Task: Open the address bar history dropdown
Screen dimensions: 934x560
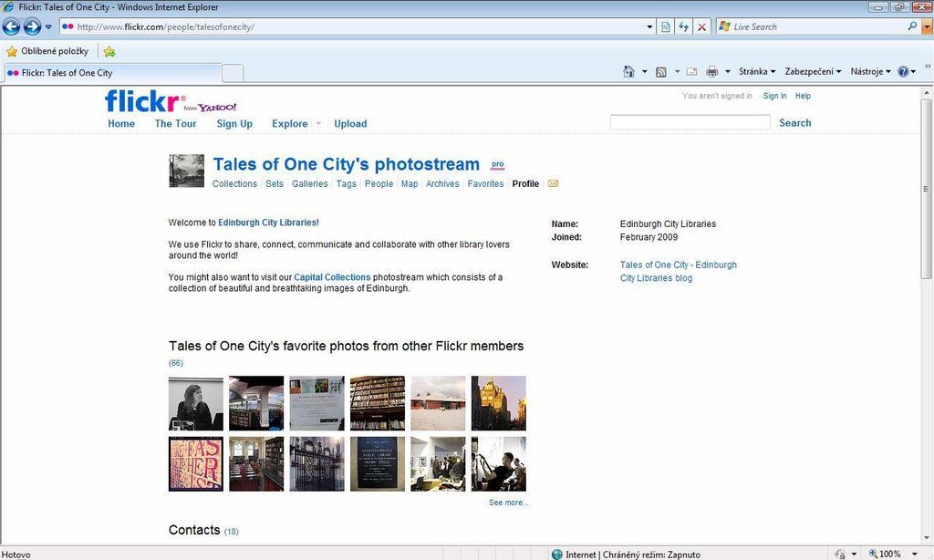Action: [649, 26]
